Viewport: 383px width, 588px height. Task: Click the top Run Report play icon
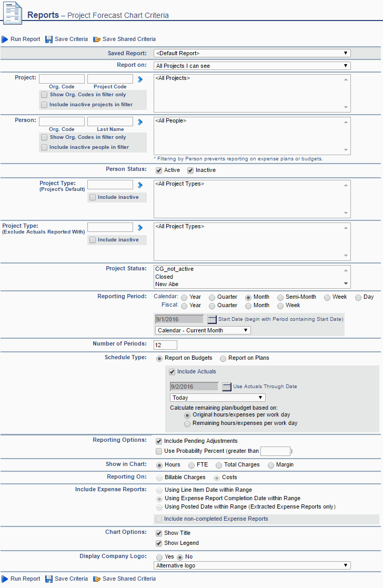(x=5, y=39)
